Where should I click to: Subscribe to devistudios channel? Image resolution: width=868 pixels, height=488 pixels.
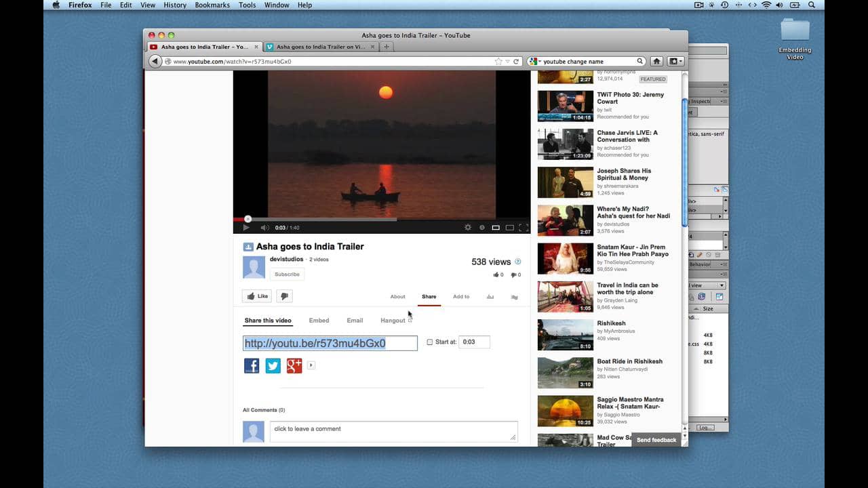287,274
